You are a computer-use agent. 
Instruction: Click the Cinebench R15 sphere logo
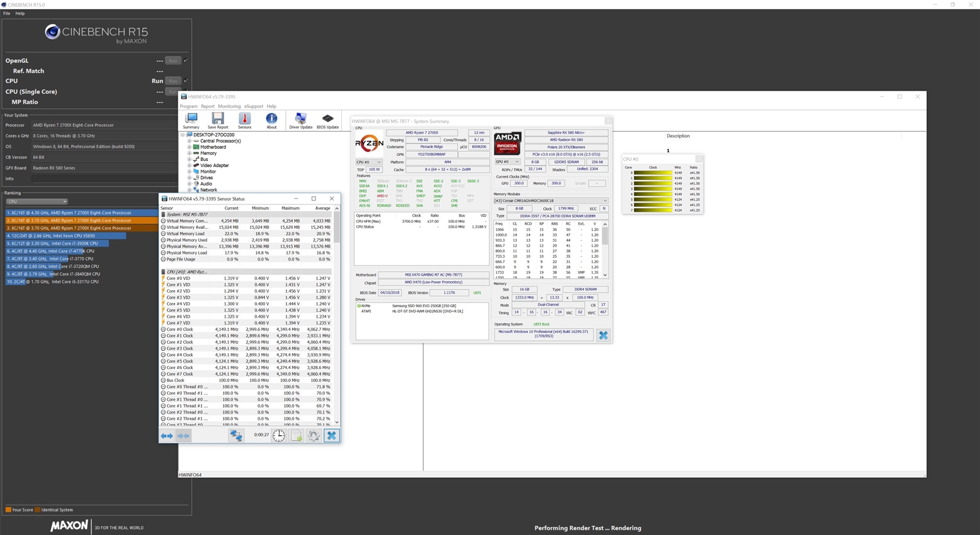[x=53, y=32]
